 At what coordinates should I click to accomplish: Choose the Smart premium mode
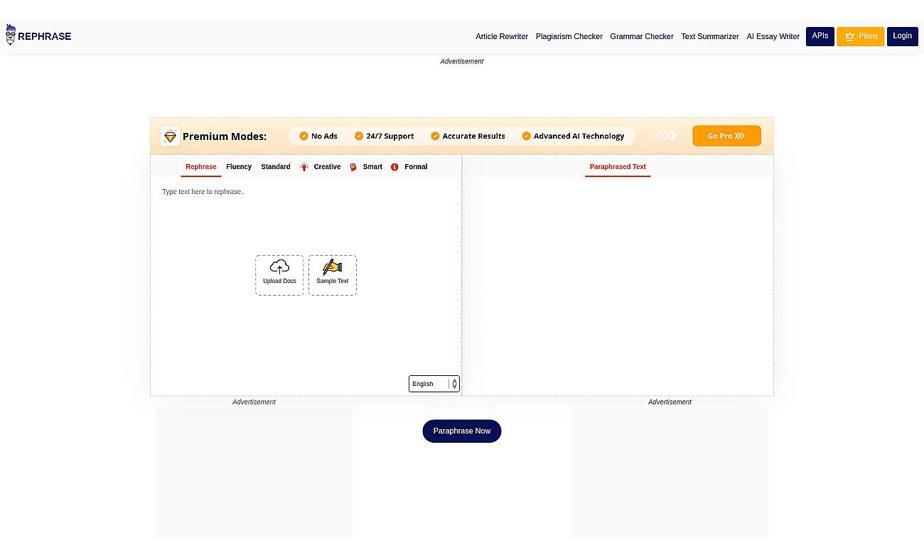(x=372, y=167)
